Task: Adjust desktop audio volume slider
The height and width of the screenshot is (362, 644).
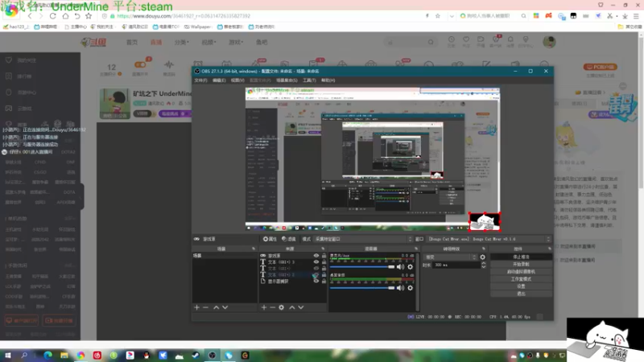Action: (x=361, y=288)
